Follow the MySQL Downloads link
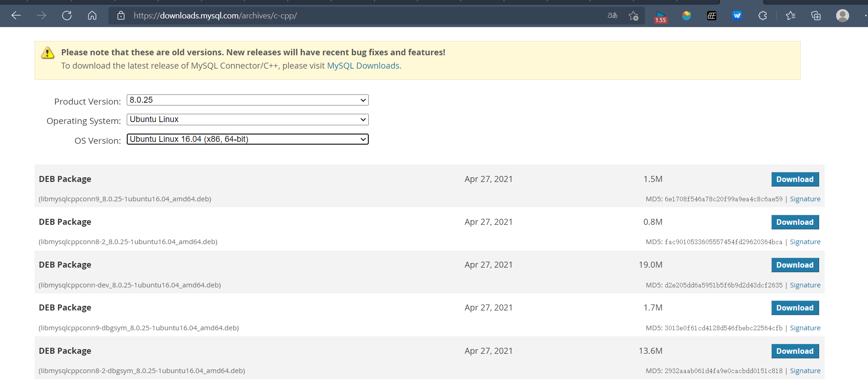This screenshot has height=386, width=868. click(363, 66)
